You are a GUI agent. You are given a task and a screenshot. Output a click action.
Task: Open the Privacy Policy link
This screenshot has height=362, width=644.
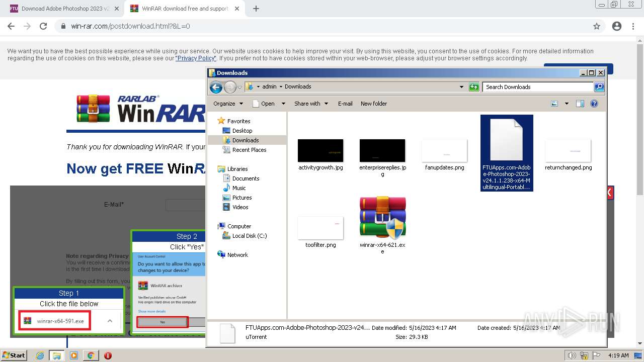click(196, 58)
